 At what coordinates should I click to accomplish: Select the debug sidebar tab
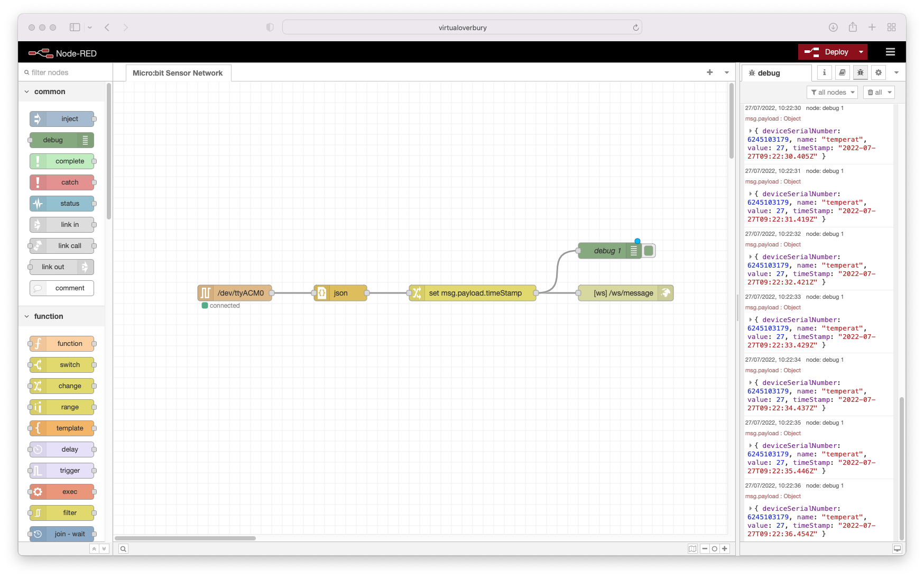[776, 73]
